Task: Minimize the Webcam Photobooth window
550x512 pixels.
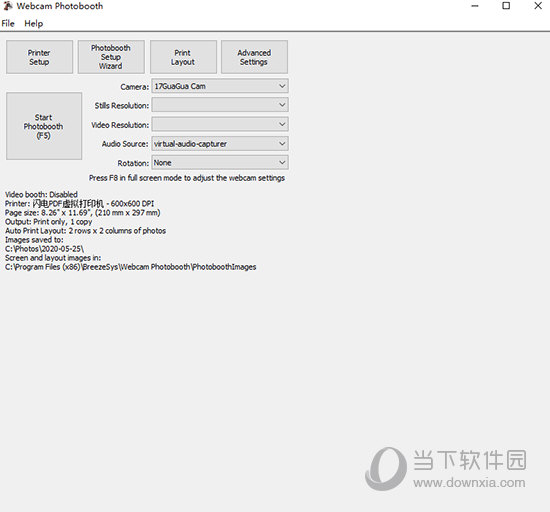Action: 475,6
